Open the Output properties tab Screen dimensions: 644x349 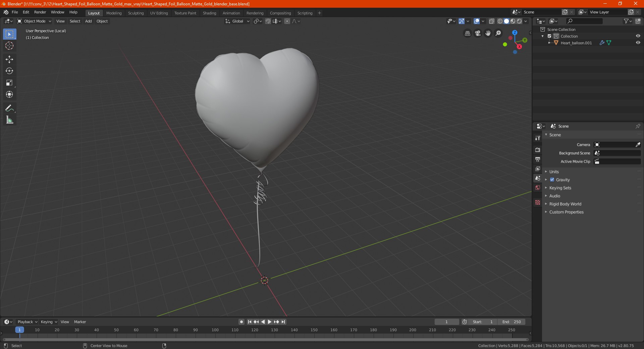coord(538,159)
